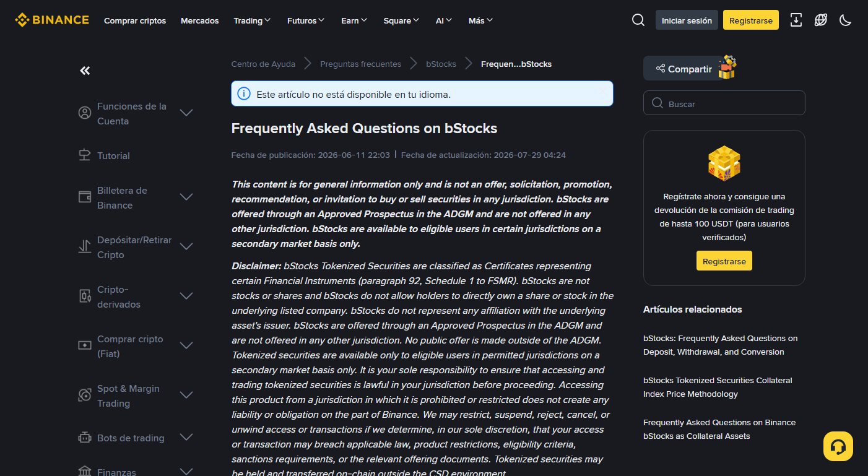Expand Finanzas section

tap(186, 472)
